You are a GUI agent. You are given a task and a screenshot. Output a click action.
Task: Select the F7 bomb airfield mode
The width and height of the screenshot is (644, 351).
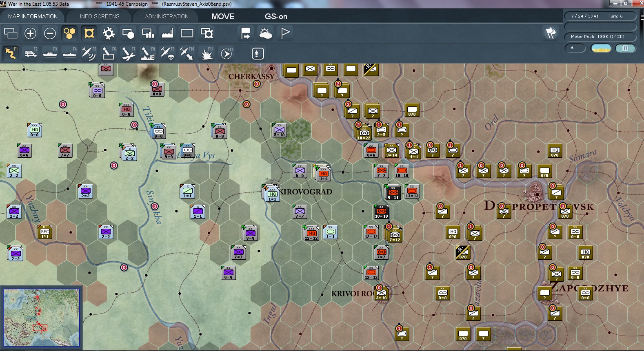(x=128, y=53)
